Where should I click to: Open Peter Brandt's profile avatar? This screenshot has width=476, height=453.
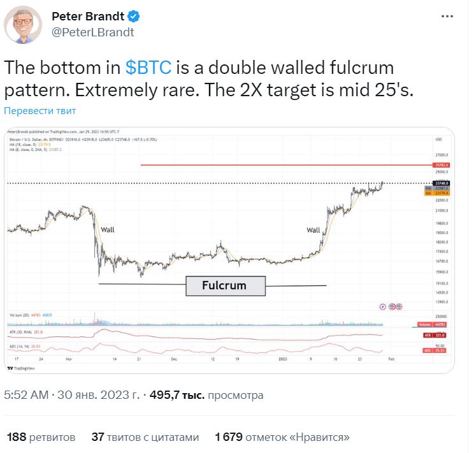point(23,25)
